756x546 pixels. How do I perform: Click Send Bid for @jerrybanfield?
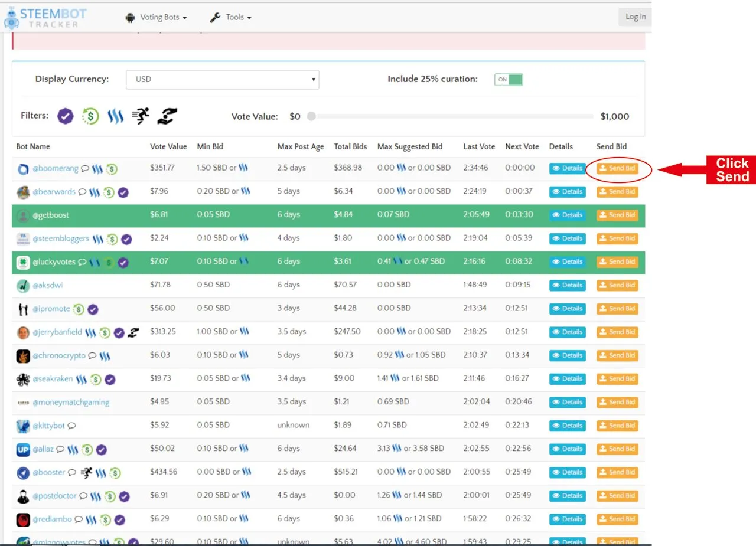[617, 332]
